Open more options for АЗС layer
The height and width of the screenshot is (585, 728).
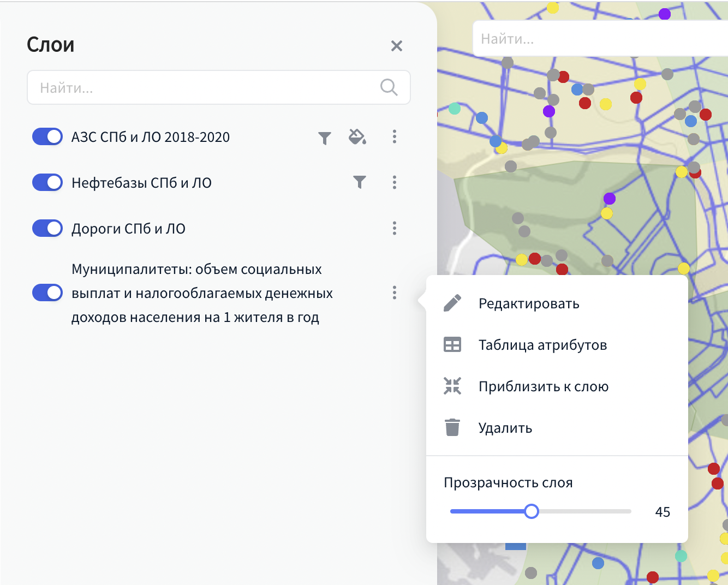coord(395,136)
